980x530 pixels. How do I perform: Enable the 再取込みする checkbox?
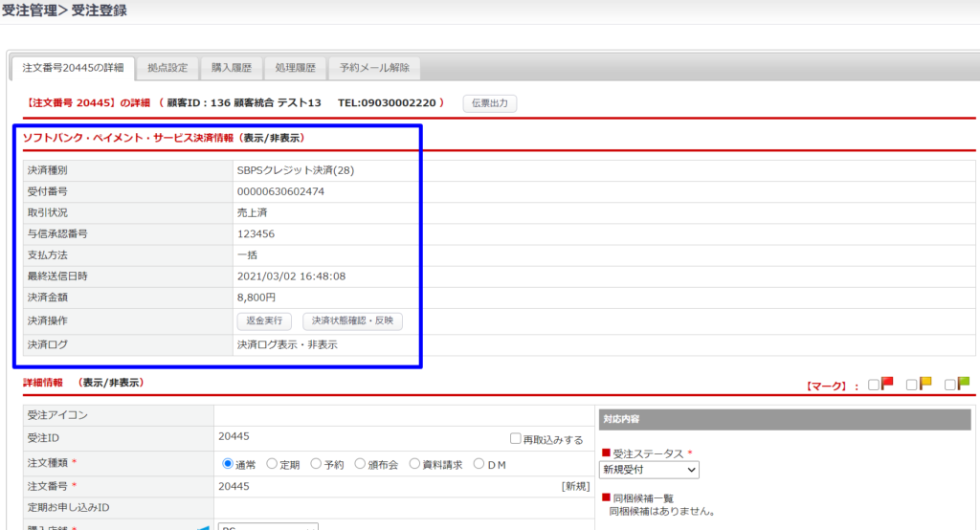[516, 439]
